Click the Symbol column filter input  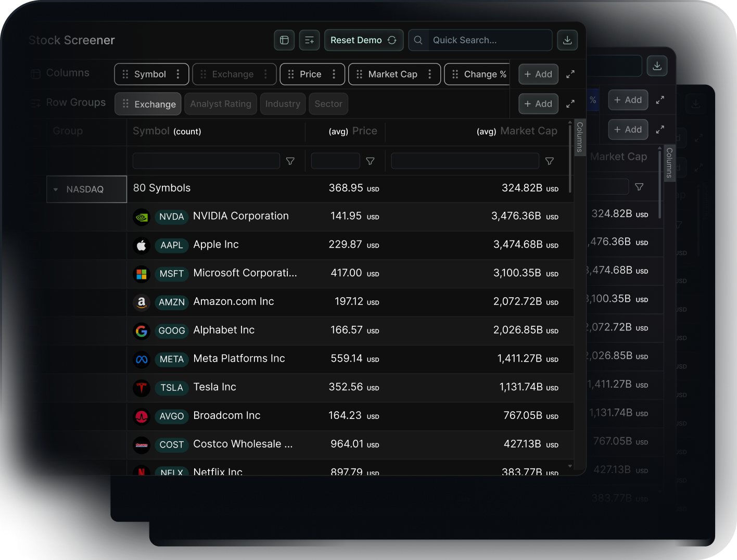pyautogui.click(x=206, y=161)
